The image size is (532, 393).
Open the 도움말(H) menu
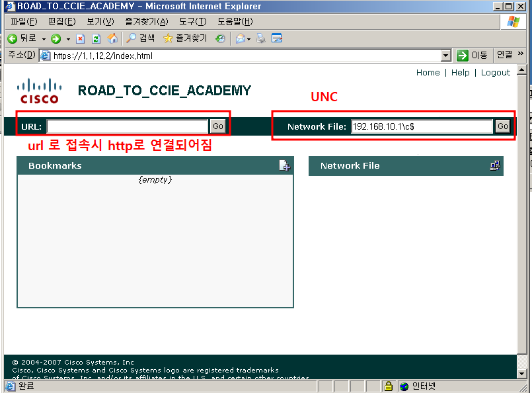click(235, 22)
